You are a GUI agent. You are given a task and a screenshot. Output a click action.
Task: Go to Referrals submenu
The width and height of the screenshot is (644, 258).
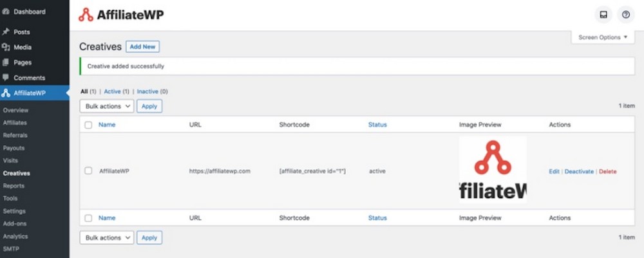[x=15, y=135]
